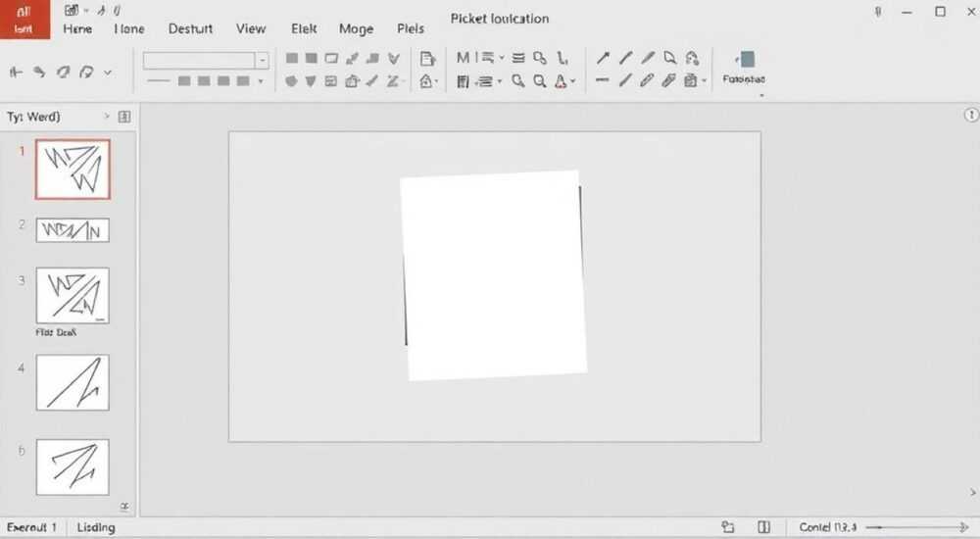The image size is (980, 539).
Task: Expand the Ty: Werd) panel chevron
Action: pos(106,117)
